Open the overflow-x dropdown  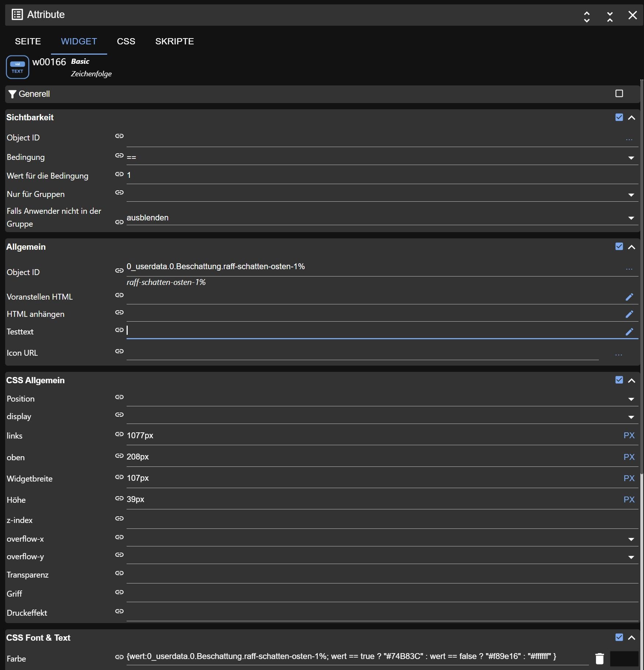631,539
